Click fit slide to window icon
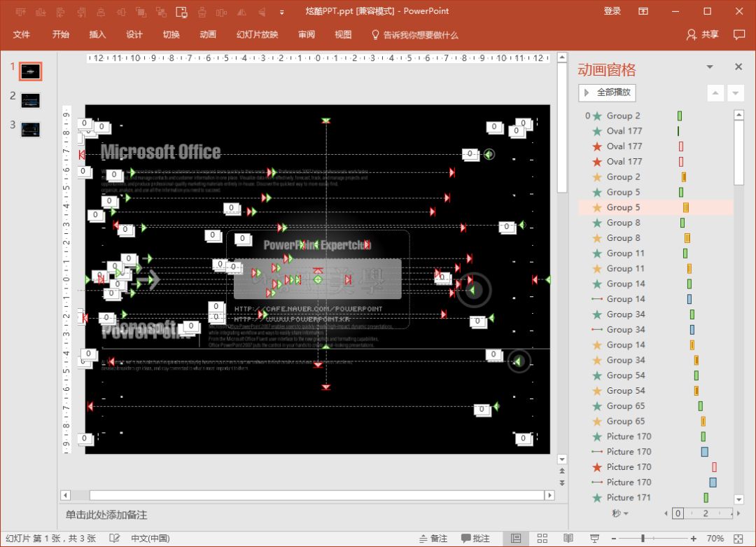Image resolution: width=756 pixels, height=547 pixels. tap(738, 539)
